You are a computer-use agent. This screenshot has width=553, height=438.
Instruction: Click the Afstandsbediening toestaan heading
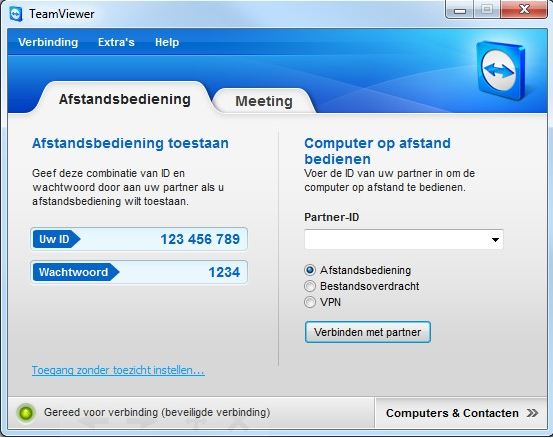[x=130, y=143]
